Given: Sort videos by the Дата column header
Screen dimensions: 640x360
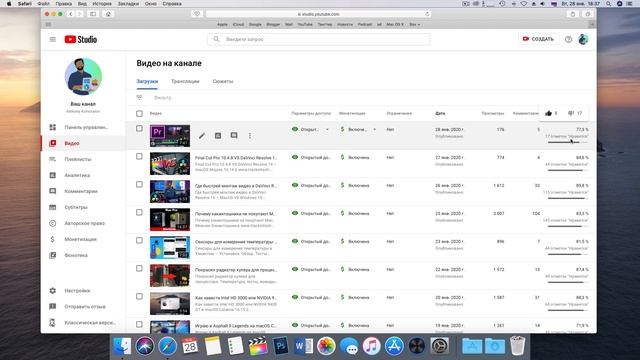Looking at the screenshot, I should point(440,113).
